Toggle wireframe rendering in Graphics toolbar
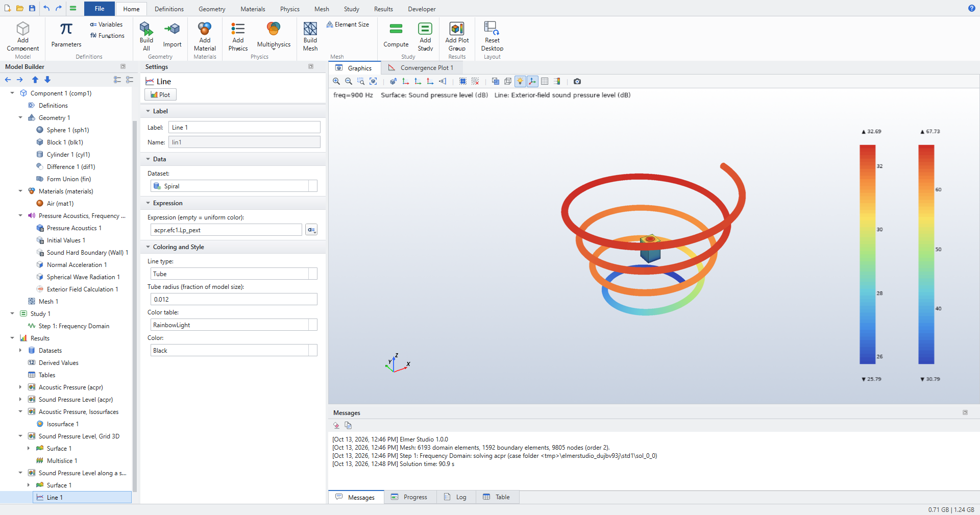Viewport: 980px width, 515px height. pos(508,81)
